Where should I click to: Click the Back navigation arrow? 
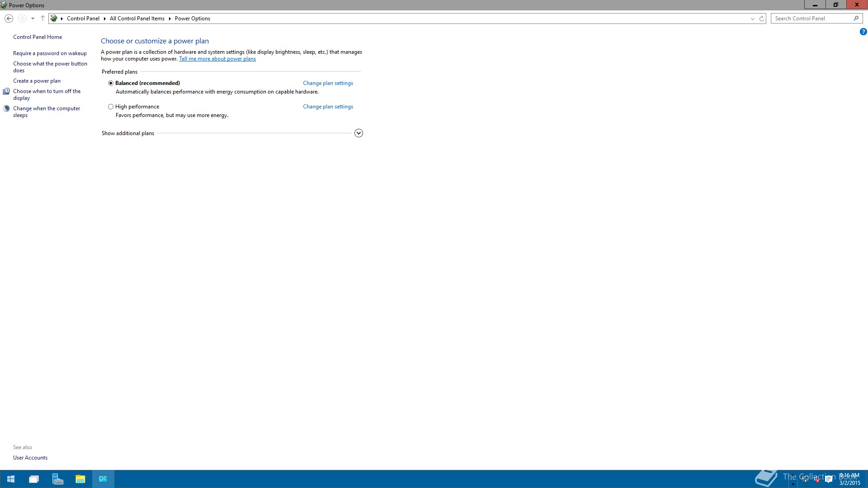(9, 19)
